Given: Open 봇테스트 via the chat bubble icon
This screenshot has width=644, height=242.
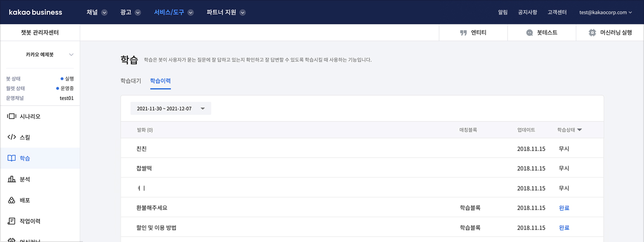Looking at the screenshot, I should click(529, 33).
